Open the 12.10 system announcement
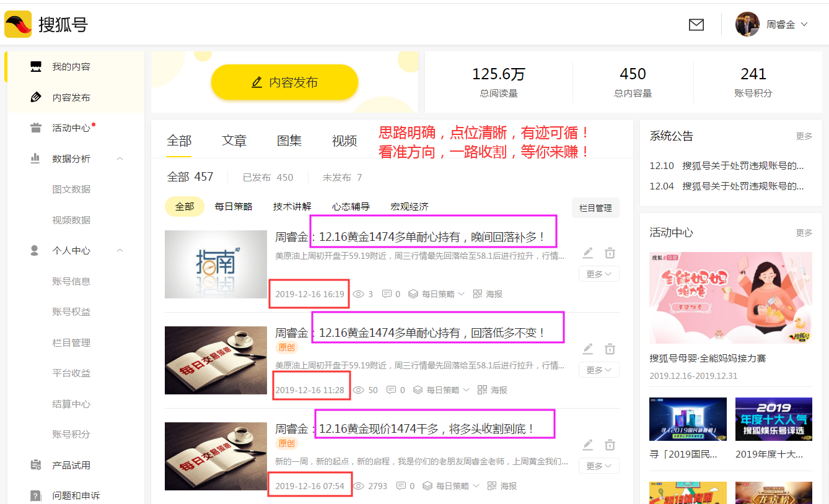 point(727,166)
